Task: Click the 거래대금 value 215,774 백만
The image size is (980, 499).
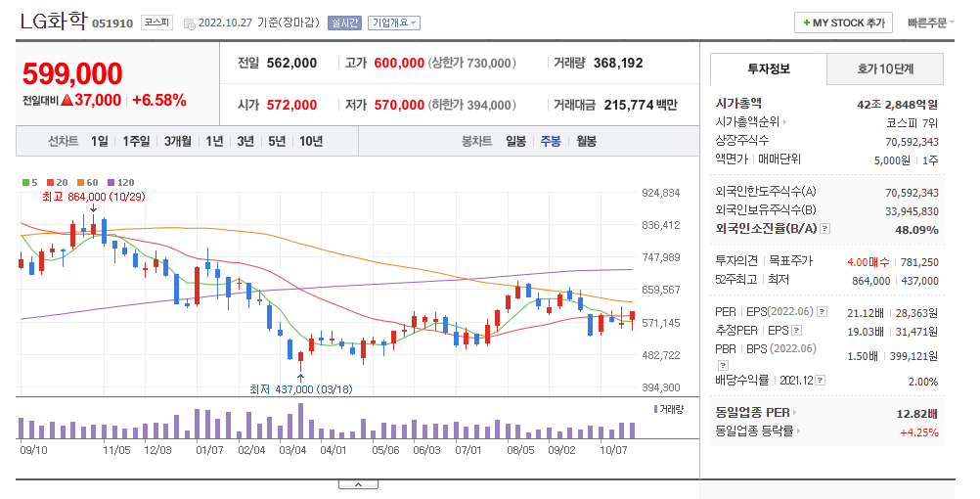Action: coord(641,105)
